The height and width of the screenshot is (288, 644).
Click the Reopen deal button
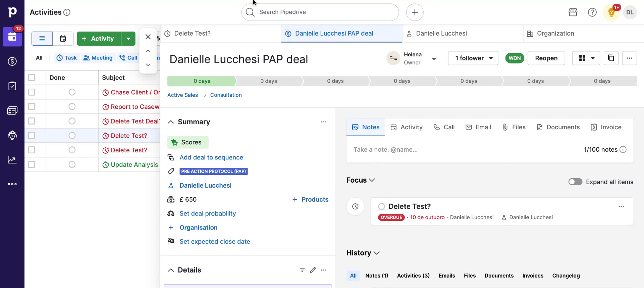tap(546, 58)
